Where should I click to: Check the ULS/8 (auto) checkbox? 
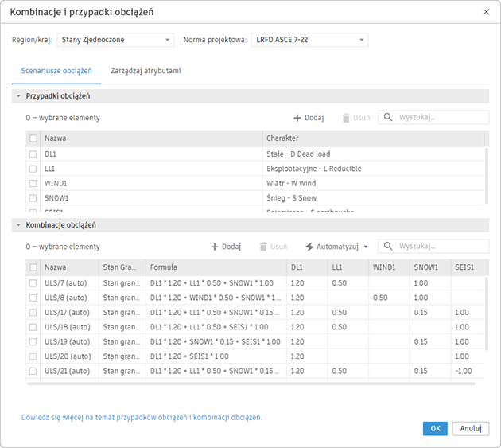pyautogui.click(x=33, y=298)
